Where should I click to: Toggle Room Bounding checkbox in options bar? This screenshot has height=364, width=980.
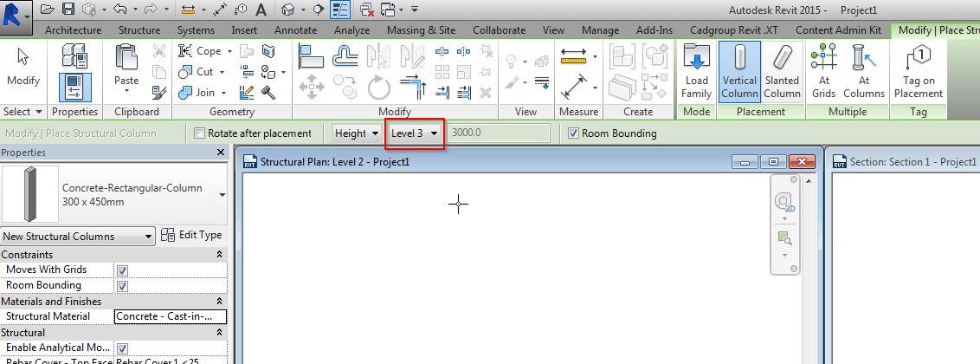click(573, 133)
